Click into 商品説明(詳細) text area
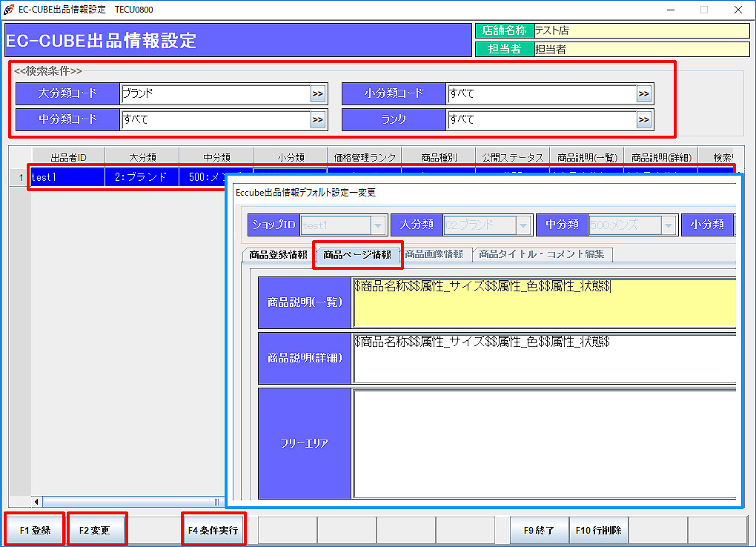Screen dimensions: 756x547 coord(545,359)
